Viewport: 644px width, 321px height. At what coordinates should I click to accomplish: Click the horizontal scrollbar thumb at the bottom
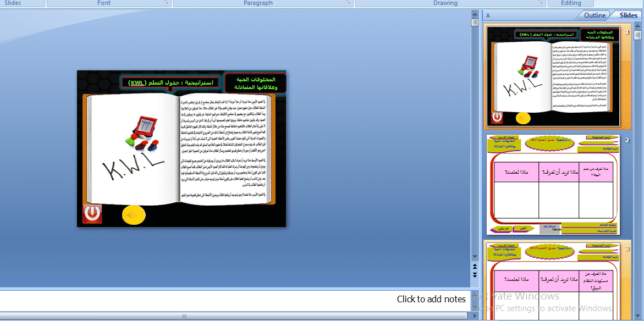click(x=184, y=316)
